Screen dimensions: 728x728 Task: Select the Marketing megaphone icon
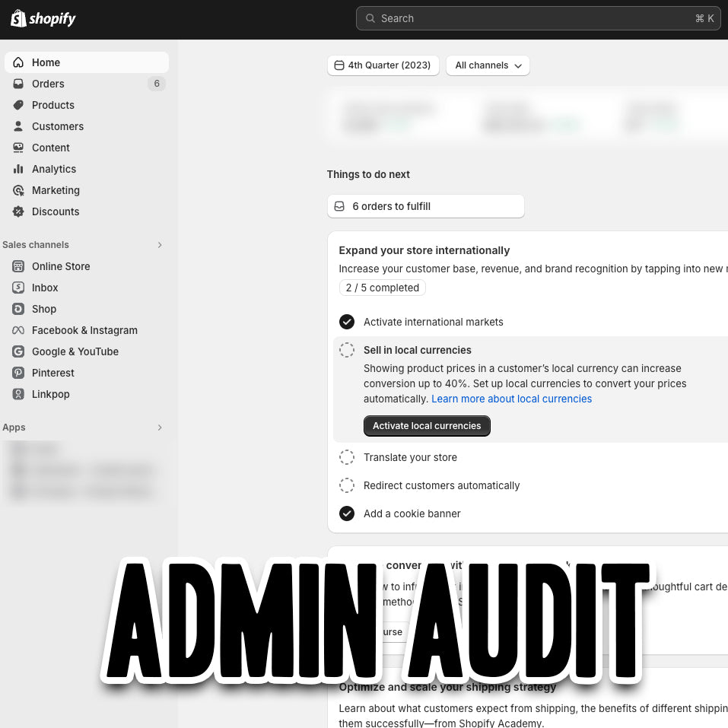point(17,190)
